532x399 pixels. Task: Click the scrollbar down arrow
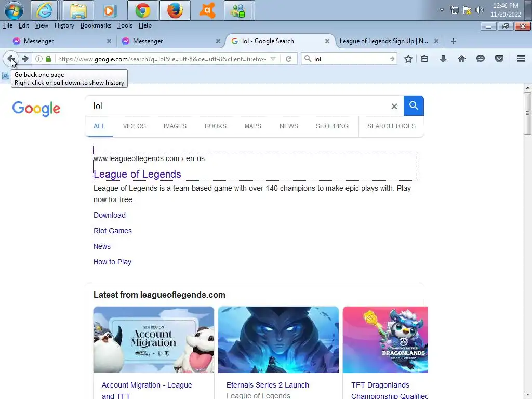click(528, 395)
